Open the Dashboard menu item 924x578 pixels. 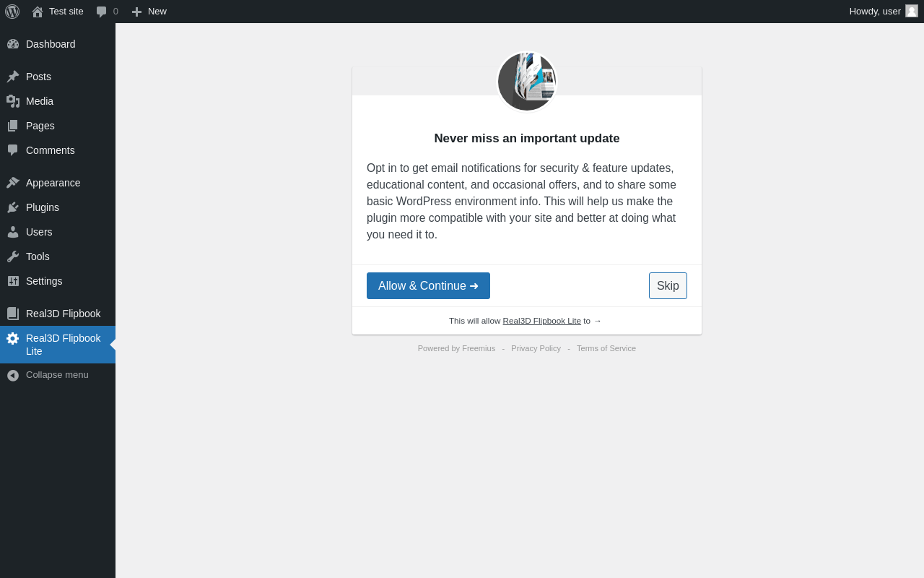pyautogui.click(x=51, y=44)
